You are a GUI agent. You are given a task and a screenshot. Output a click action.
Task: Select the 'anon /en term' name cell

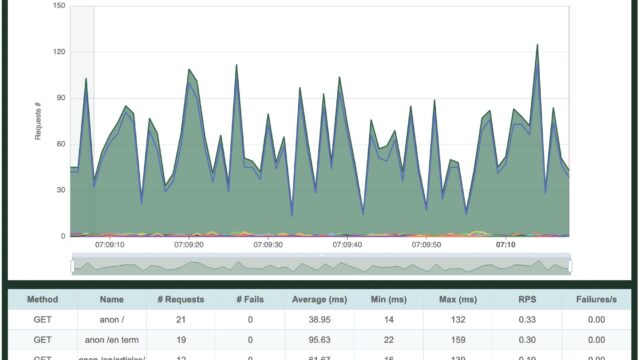(112, 340)
